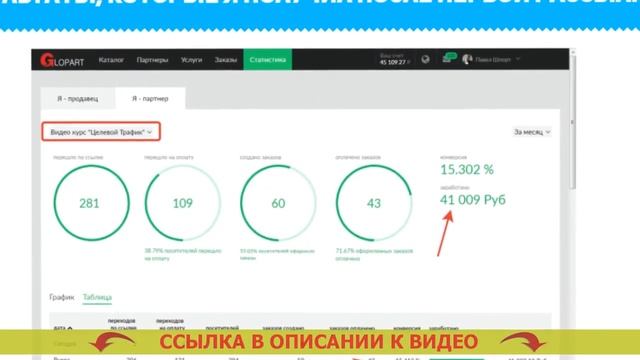Image resolution: width=640 pixels, height=360 pixels.
Task: Expand the user account dropdown arrow
Action: [518, 59]
